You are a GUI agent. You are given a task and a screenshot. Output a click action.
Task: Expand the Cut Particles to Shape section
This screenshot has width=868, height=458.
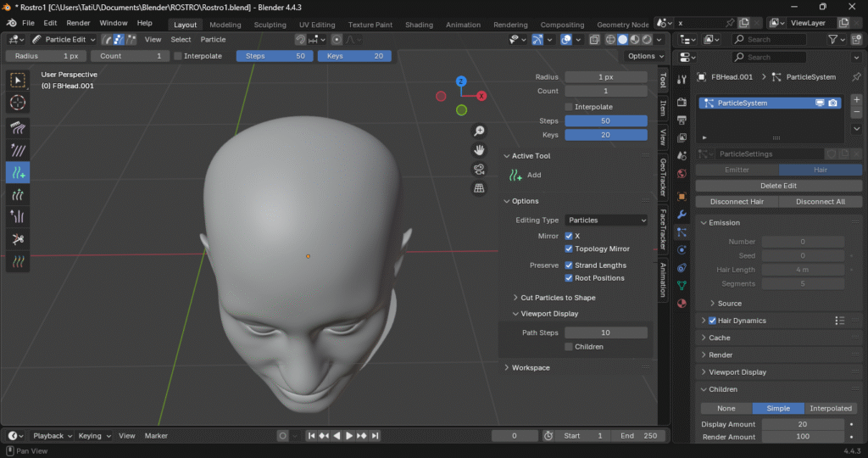point(557,298)
